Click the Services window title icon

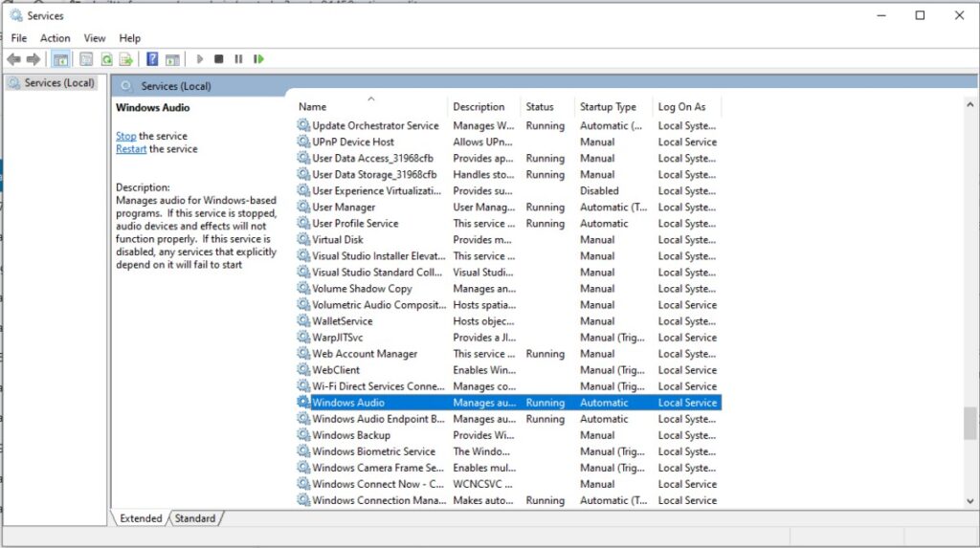pos(16,15)
